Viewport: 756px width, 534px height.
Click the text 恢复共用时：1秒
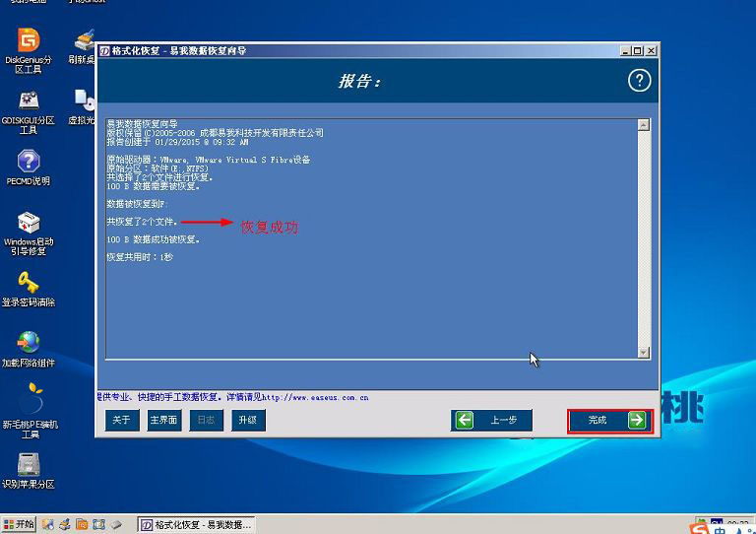[x=140, y=257]
